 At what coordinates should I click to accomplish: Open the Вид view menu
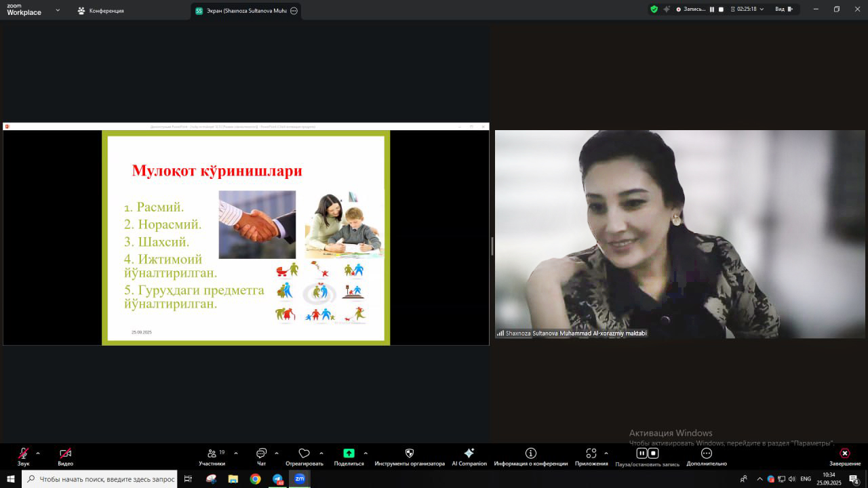point(783,9)
